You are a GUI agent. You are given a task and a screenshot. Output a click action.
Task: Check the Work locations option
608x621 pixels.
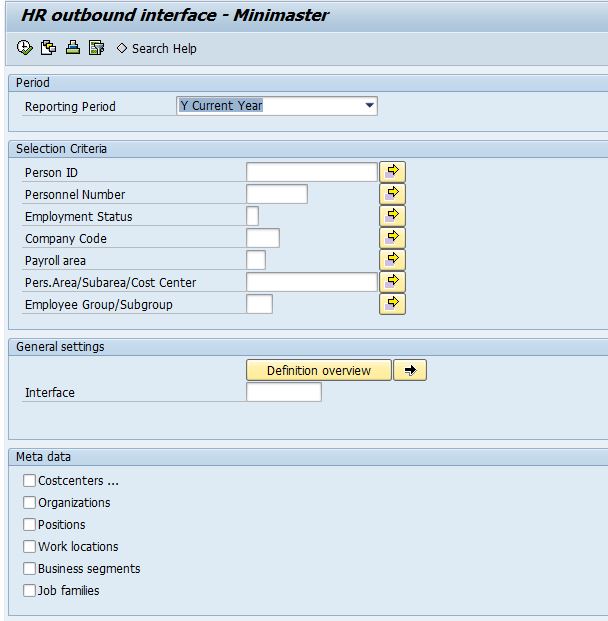[30, 547]
